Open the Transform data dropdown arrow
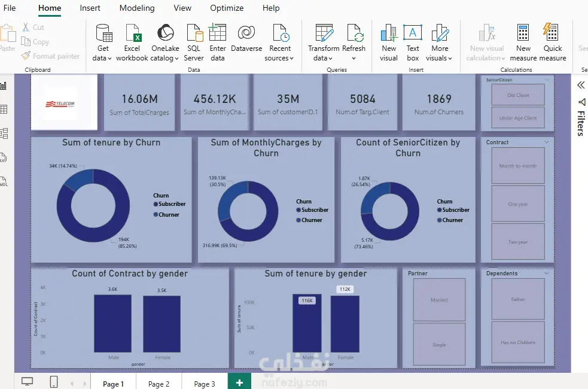 tap(330, 59)
